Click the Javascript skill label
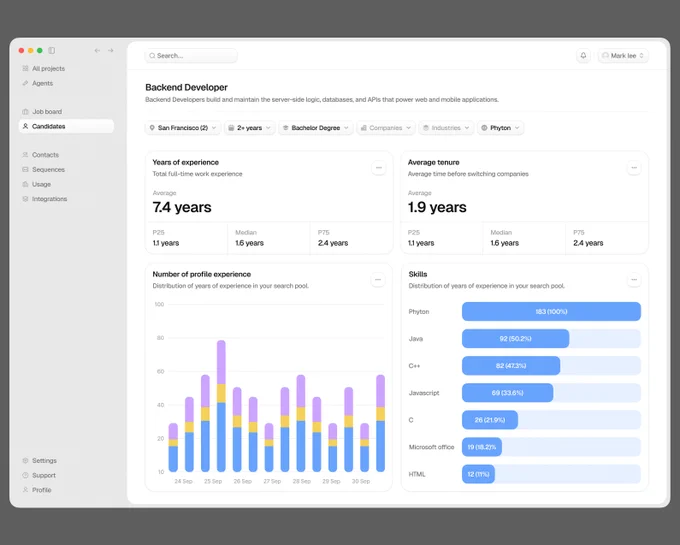 [x=424, y=393]
